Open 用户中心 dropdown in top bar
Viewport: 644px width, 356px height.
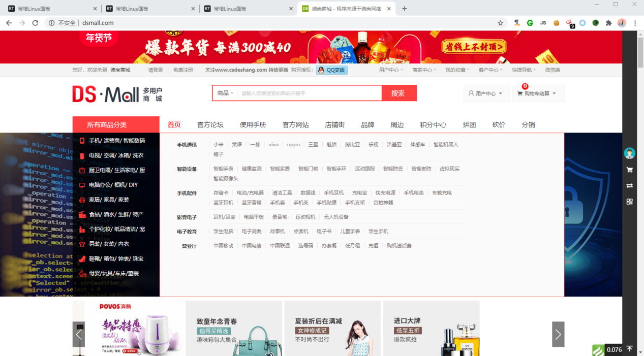tap(391, 70)
